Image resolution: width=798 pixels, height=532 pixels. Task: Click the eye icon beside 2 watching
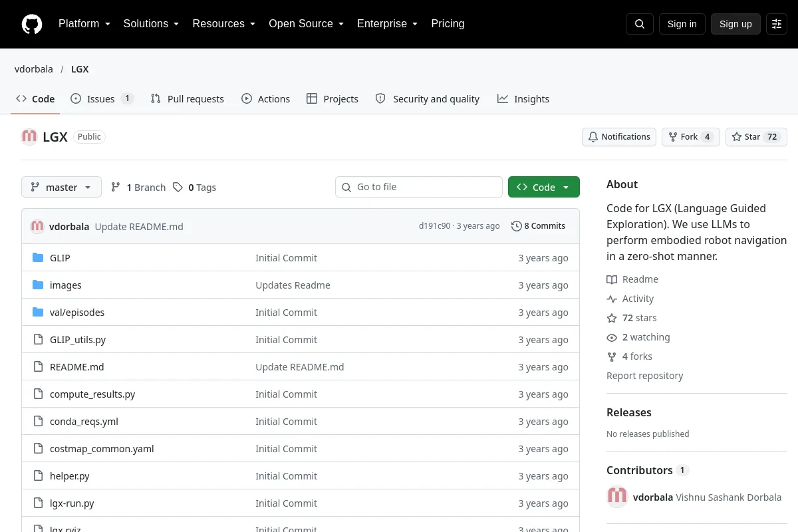(x=612, y=337)
